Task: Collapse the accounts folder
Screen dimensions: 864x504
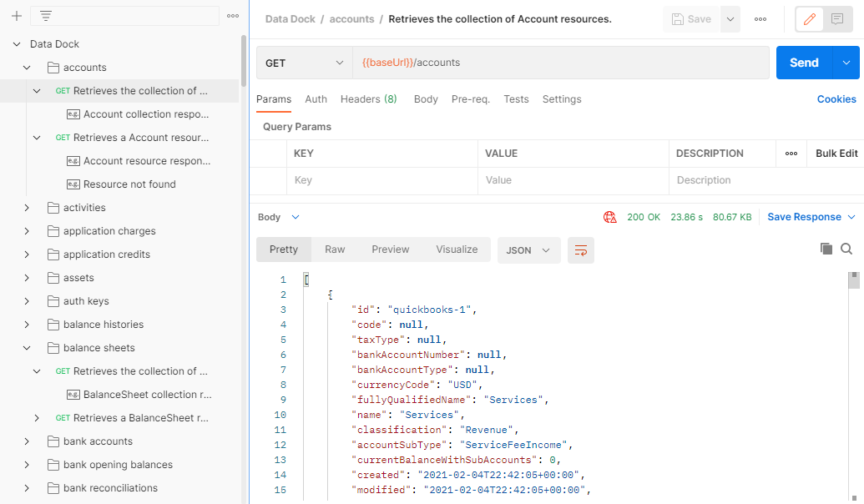Action: click(27, 68)
